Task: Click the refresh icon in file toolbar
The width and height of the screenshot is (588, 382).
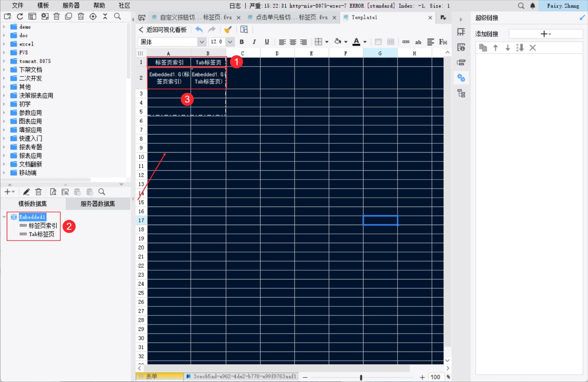Action: pos(20,16)
